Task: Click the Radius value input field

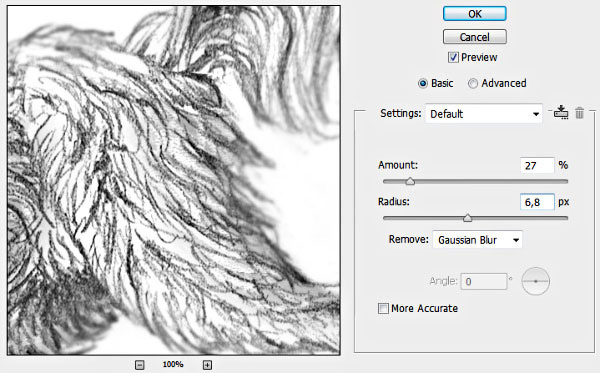Action: 537,202
